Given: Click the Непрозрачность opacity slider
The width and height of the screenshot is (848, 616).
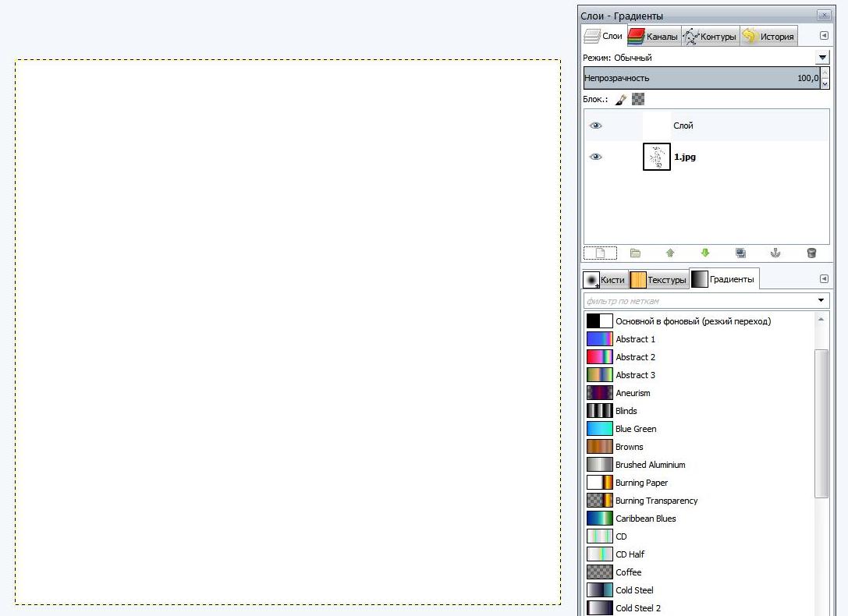Looking at the screenshot, I should pyautogui.click(x=701, y=78).
